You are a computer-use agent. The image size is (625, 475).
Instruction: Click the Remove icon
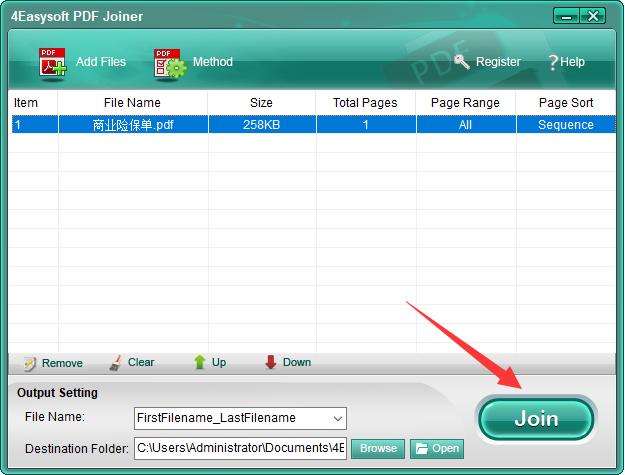point(30,363)
